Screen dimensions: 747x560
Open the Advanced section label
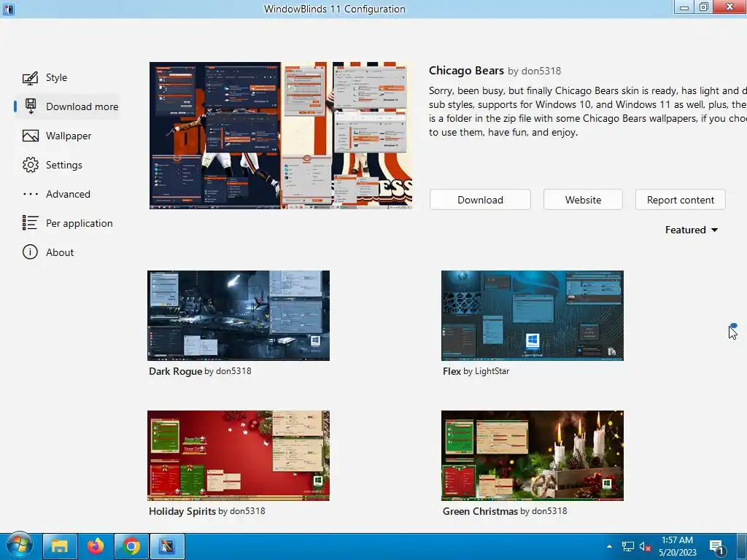point(68,194)
